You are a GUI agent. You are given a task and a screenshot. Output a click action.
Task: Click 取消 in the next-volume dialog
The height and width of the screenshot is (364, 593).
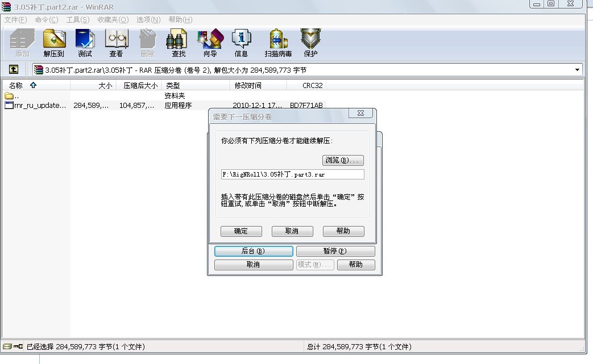coord(292,231)
